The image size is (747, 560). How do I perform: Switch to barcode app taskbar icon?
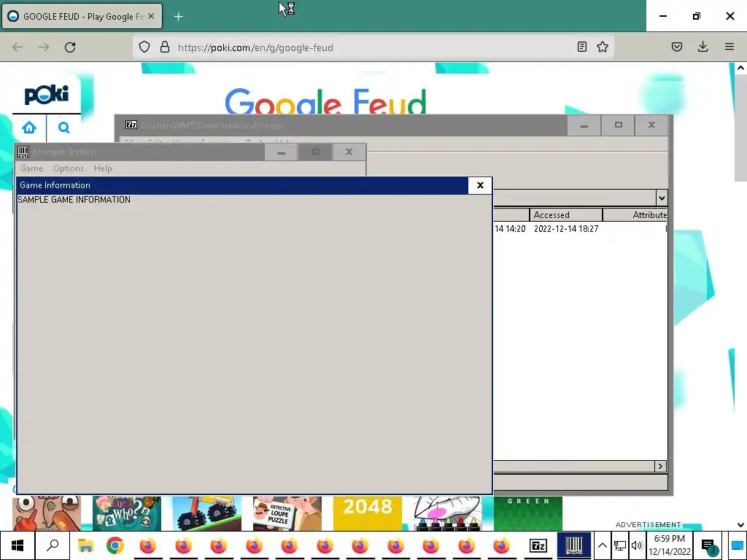(573, 545)
